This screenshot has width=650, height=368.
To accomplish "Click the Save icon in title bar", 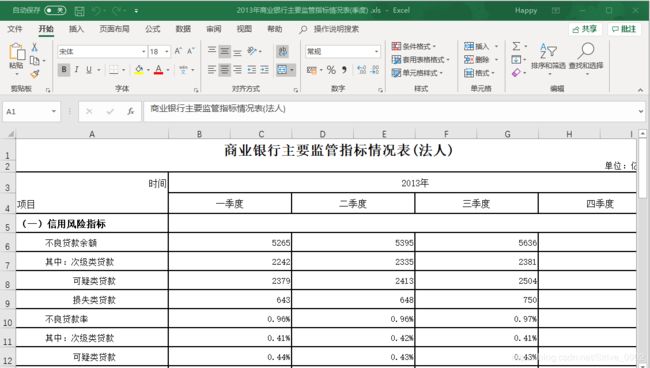I will coord(79,11).
